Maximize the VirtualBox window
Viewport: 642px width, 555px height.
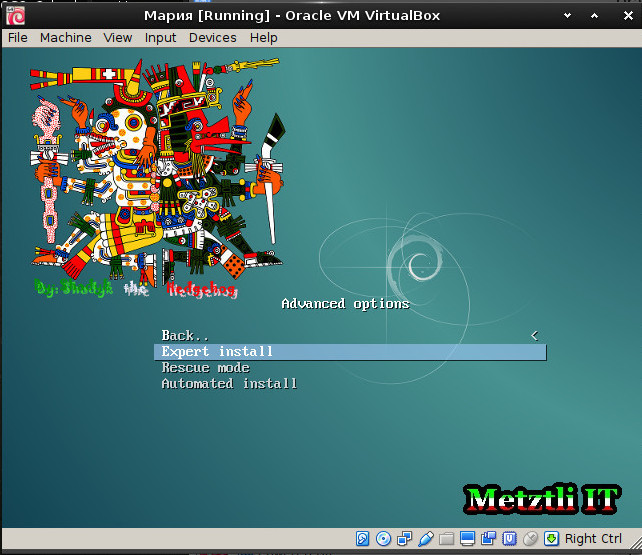[x=595, y=16]
